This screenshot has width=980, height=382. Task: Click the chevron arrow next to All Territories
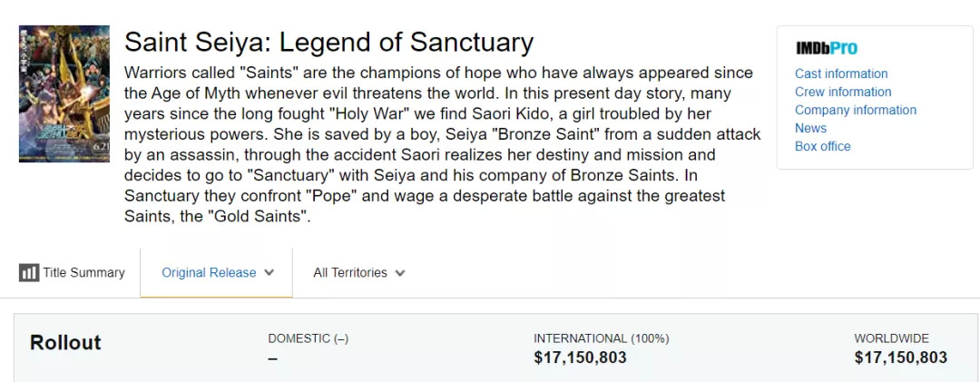[400, 272]
